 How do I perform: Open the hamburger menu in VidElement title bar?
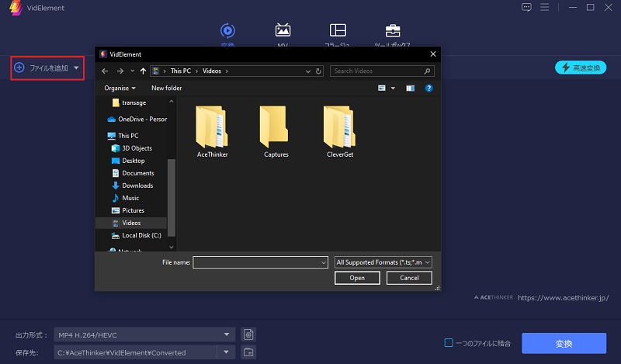[545, 7]
